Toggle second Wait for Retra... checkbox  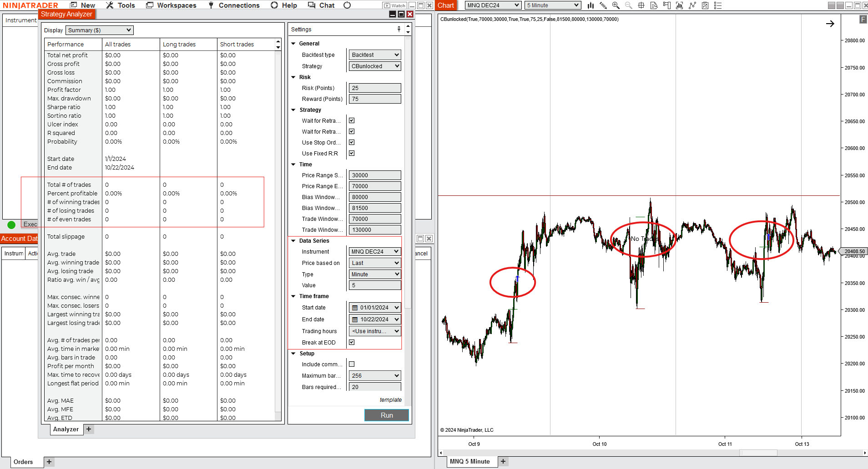tap(352, 131)
